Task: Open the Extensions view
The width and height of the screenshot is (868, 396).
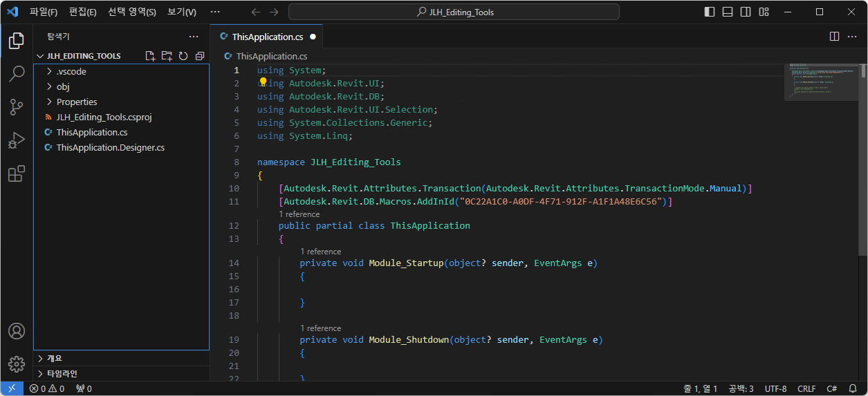Action: [17, 173]
